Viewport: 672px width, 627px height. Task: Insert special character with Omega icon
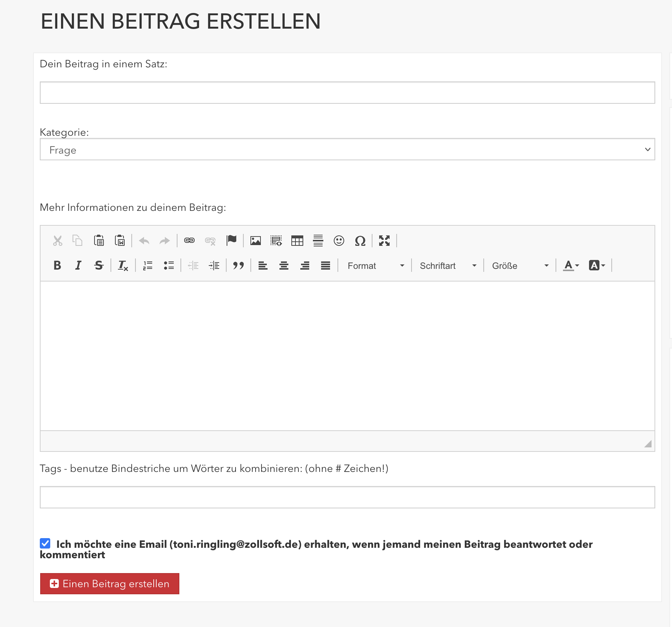click(360, 241)
